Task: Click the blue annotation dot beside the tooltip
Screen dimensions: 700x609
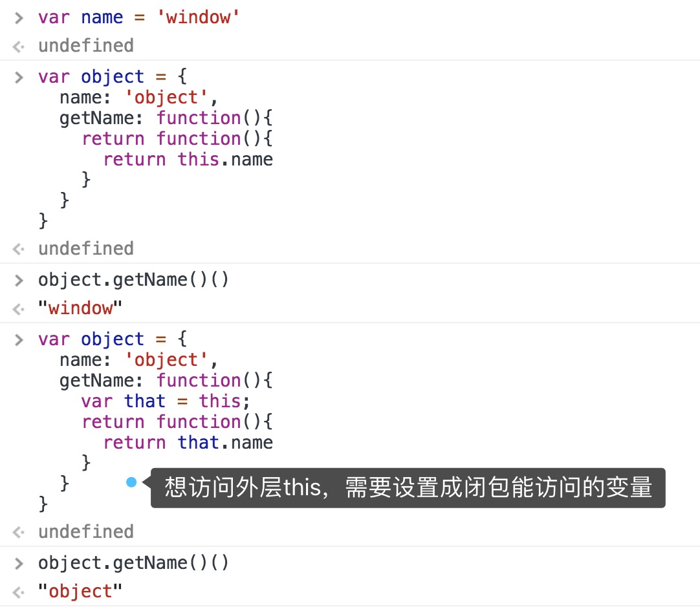Action: (131, 482)
